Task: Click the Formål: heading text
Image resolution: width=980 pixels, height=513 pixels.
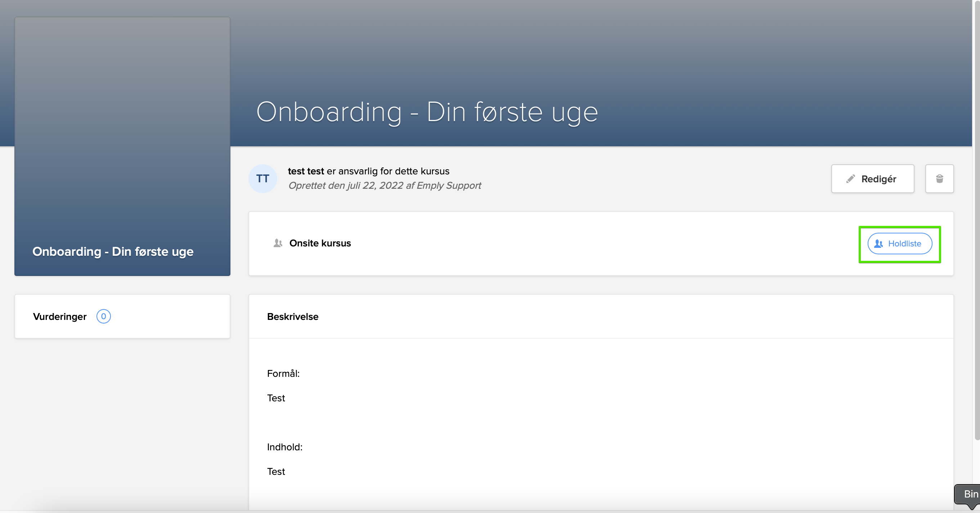Action: 283,374
